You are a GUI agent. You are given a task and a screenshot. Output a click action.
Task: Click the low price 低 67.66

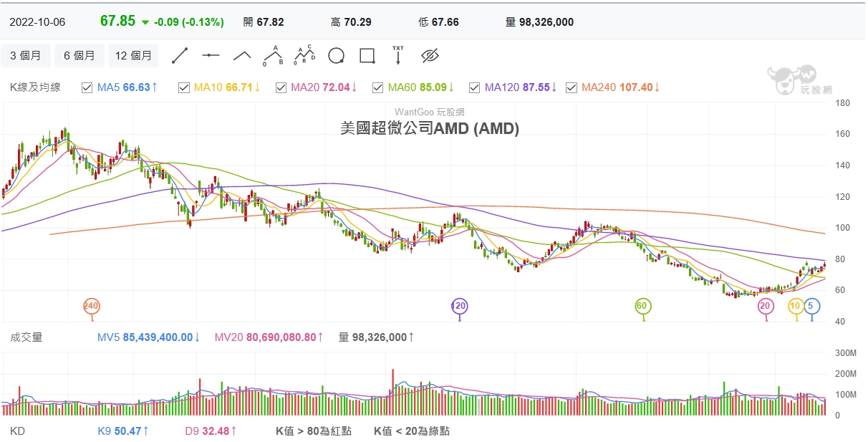[x=438, y=22]
